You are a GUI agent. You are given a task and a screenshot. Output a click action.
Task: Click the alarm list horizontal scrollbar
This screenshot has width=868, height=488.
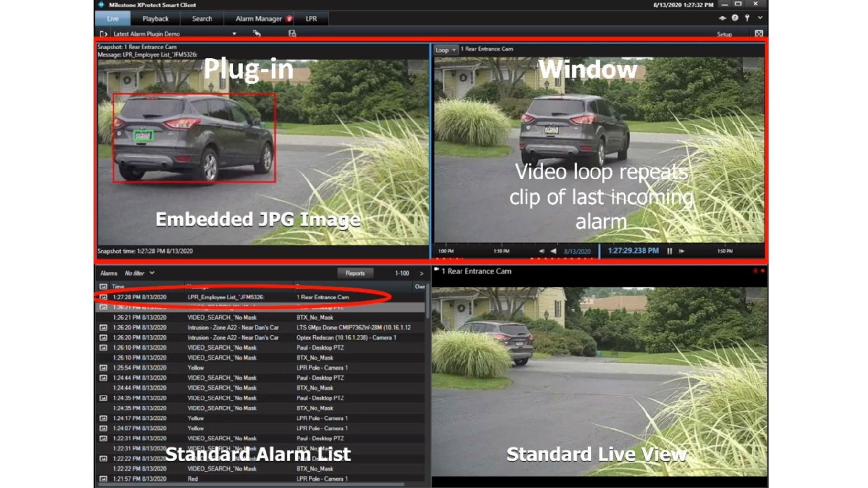coord(251,484)
